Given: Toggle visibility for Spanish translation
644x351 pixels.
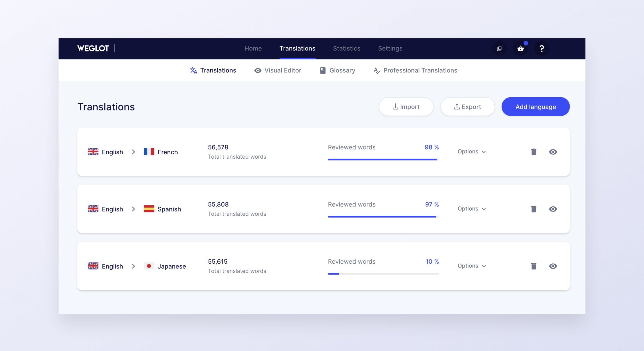Looking at the screenshot, I should (x=553, y=209).
